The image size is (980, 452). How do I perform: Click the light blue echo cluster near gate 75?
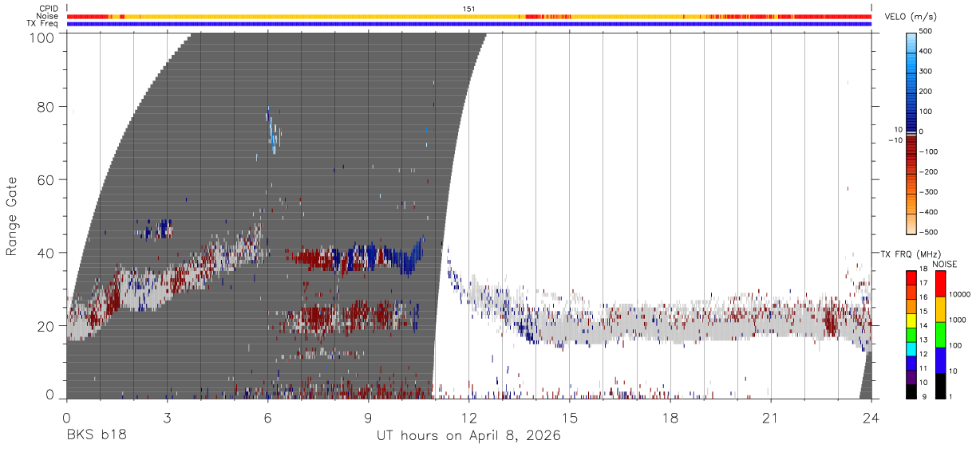[x=273, y=130]
